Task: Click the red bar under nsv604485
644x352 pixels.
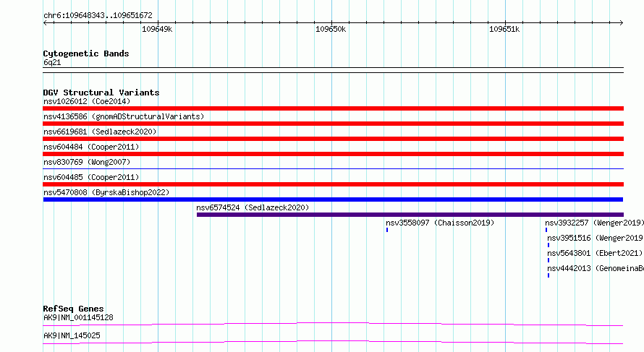Action: pos(333,184)
